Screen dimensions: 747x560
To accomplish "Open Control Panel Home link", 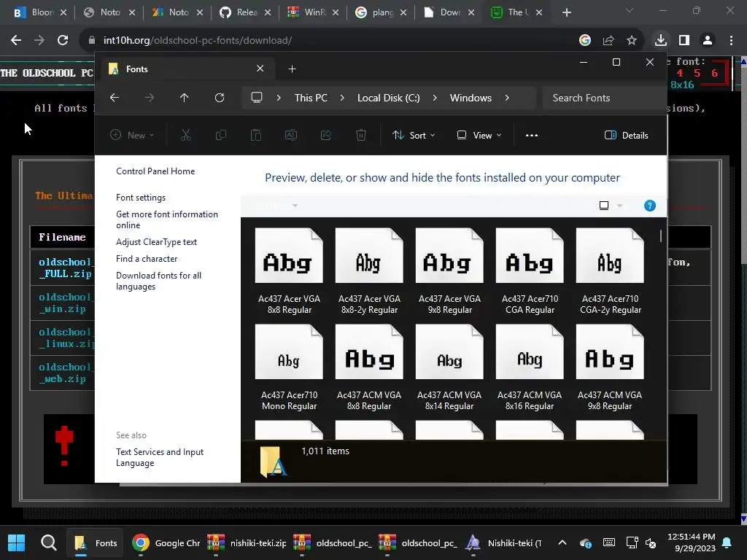I will point(155,171).
